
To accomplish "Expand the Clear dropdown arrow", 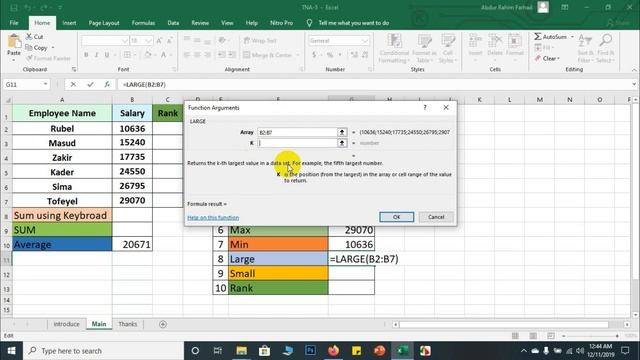I will click(558, 58).
